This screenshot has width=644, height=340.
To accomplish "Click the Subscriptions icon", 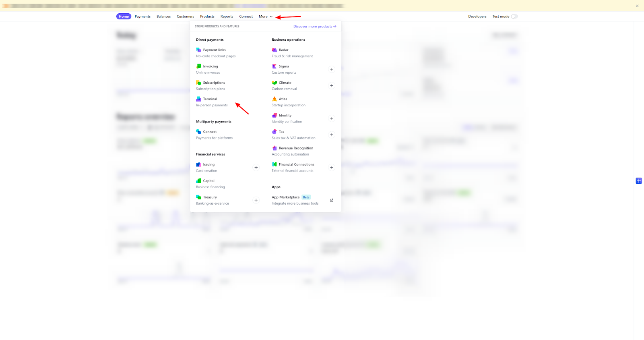I will [198, 83].
